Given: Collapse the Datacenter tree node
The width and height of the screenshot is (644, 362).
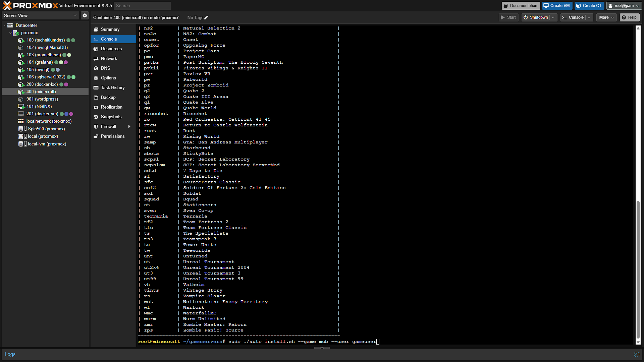Looking at the screenshot, I should pyautogui.click(x=5, y=25).
